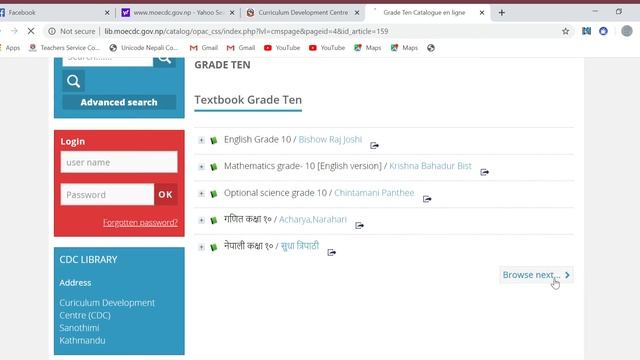Expand the नेपाली कक्षा १० record

[x=201, y=247]
